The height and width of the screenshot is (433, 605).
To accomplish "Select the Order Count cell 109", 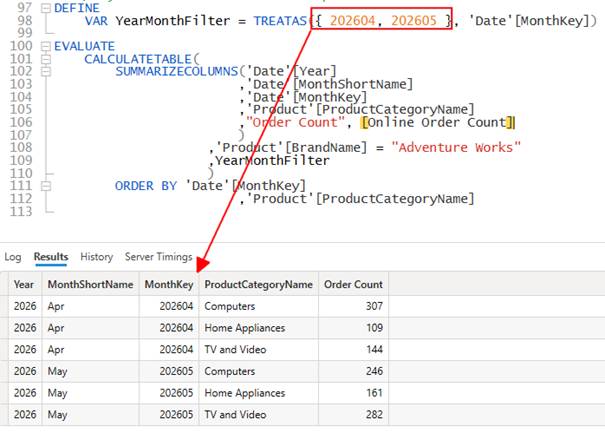I will 353,328.
